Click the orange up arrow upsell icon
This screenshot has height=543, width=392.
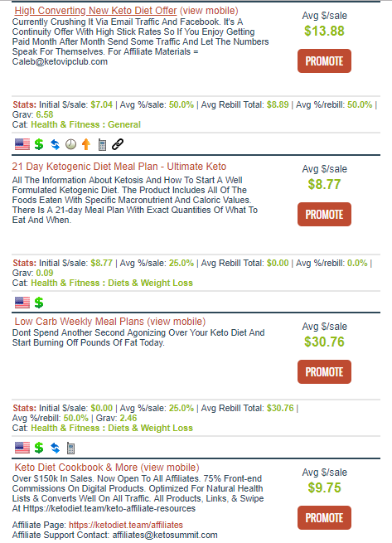[86, 144]
